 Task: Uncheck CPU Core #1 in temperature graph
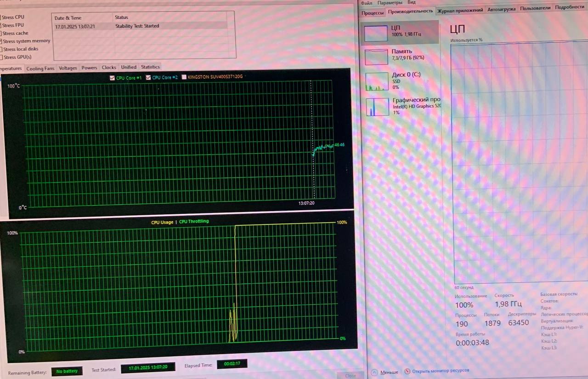[112, 78]
